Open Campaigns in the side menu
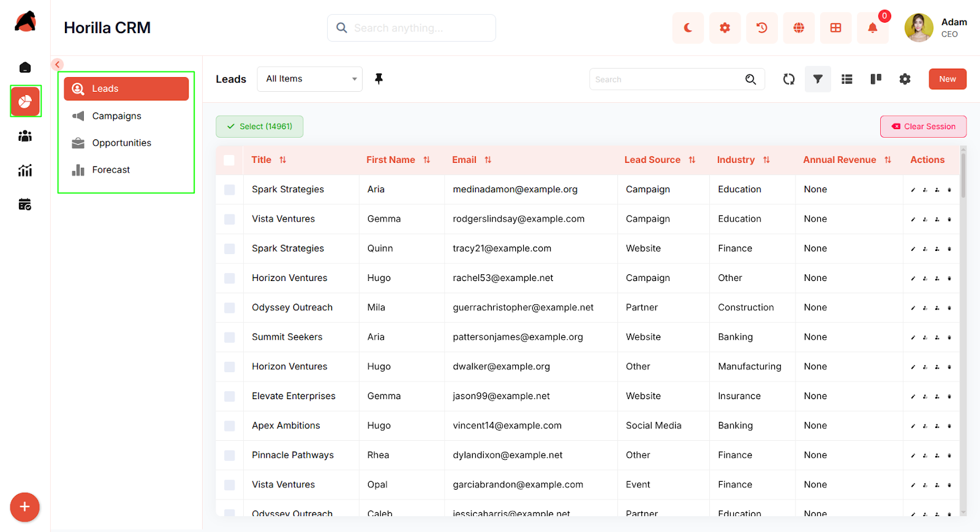 [x=116, y=116]
